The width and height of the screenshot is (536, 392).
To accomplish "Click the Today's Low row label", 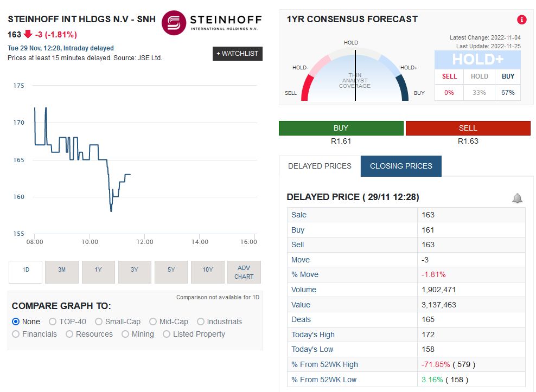I will 312,350.
